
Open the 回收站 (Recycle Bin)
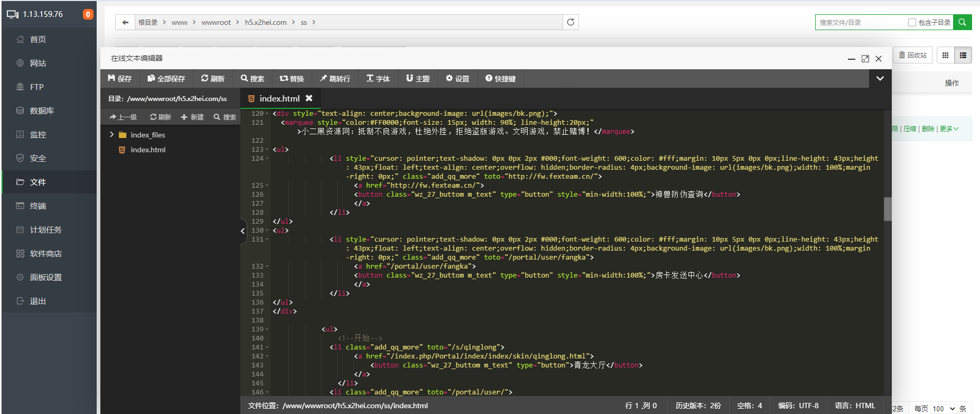click(x=913, y=55)
